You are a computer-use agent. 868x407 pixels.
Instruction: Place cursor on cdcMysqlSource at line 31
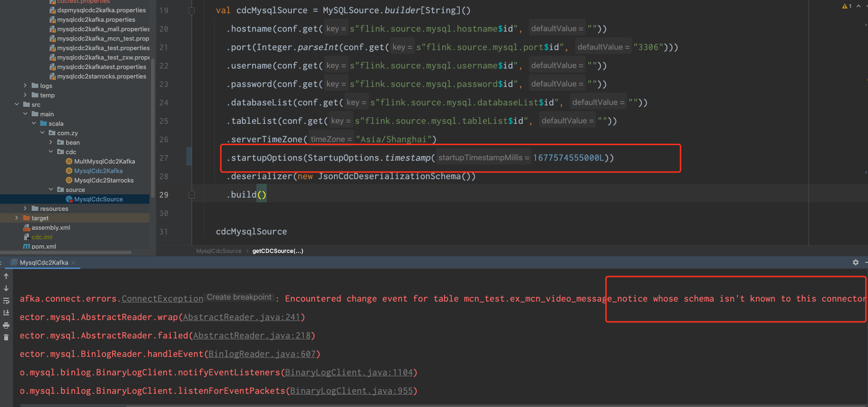coord(251,232)
